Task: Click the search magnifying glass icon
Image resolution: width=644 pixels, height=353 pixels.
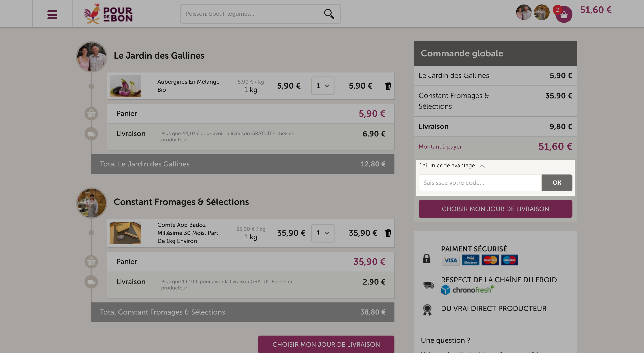Action: click(x=329, y=14)
